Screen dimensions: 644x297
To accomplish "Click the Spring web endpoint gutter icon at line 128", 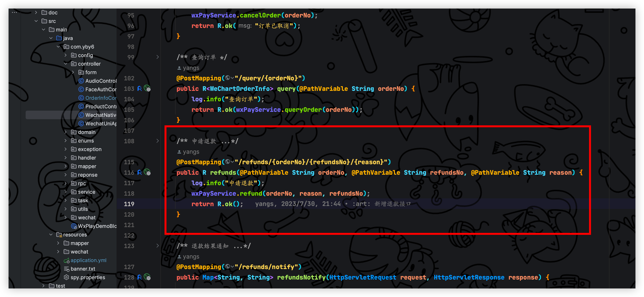I will (147, 277).
